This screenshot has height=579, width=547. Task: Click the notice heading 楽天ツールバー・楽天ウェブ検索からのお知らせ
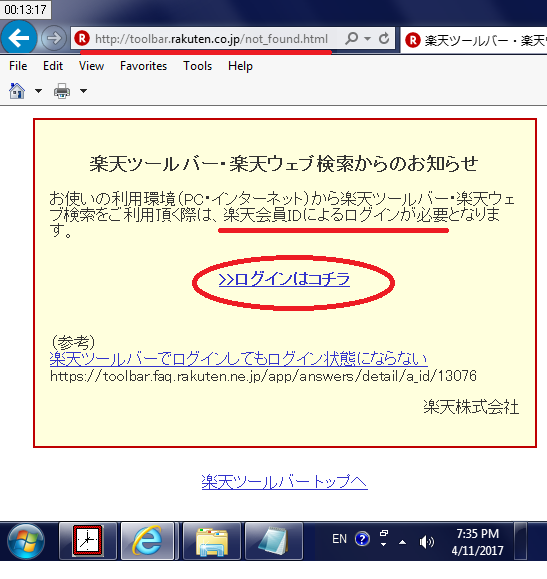tap(284, 164)
